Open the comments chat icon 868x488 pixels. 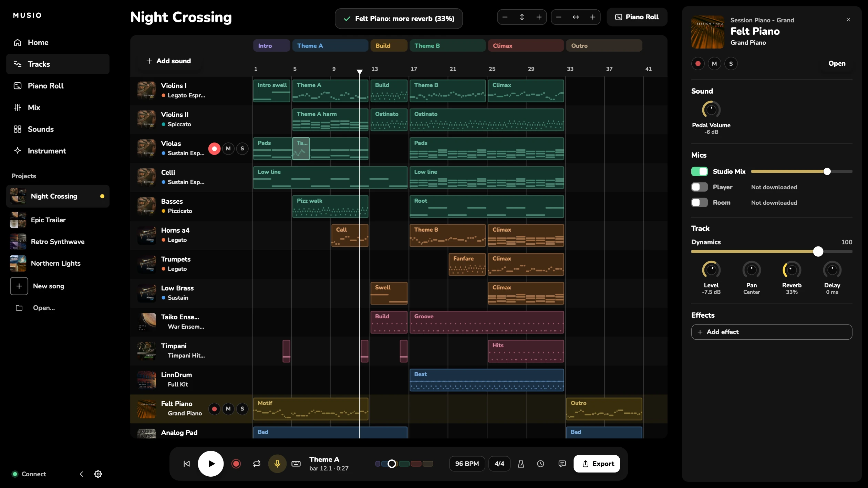[x=562, y=464]
